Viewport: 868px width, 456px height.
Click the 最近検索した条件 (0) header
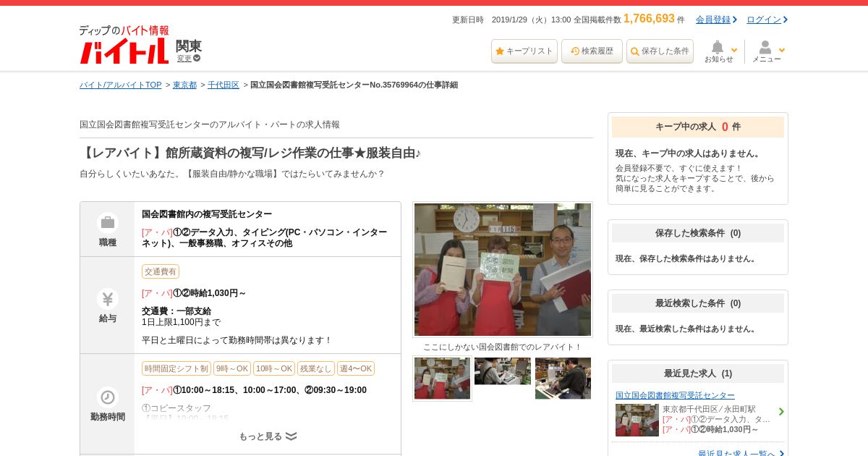(698, 303)
